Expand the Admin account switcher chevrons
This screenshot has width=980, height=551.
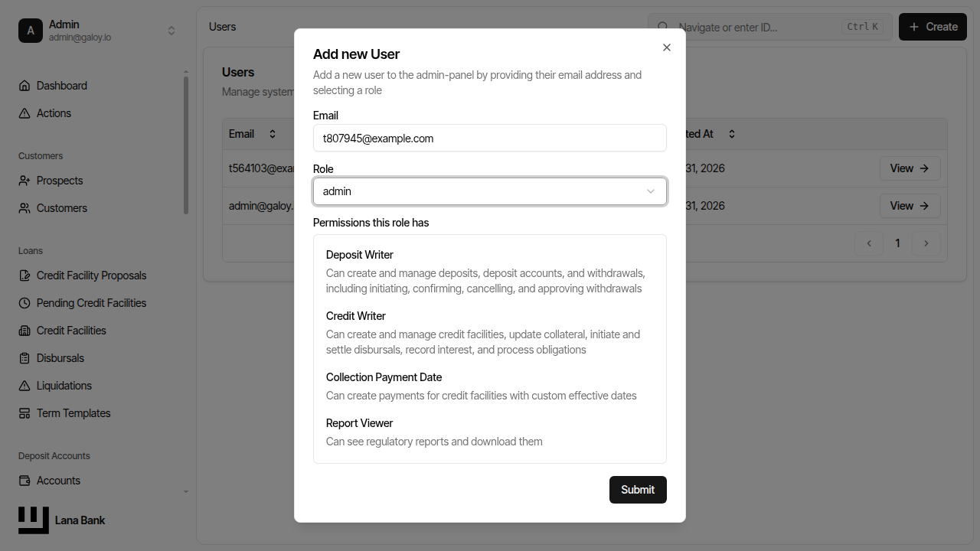[x=171, y=31]
